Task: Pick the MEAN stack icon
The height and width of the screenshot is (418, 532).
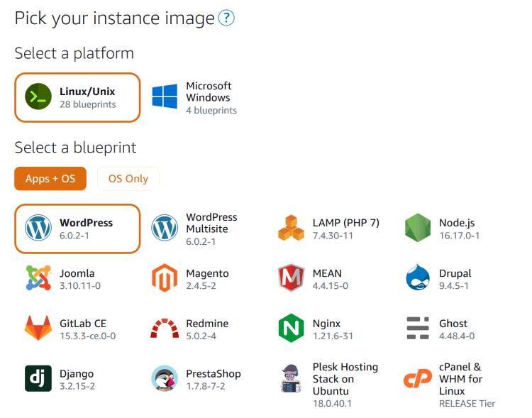Action: click(291, 279)
